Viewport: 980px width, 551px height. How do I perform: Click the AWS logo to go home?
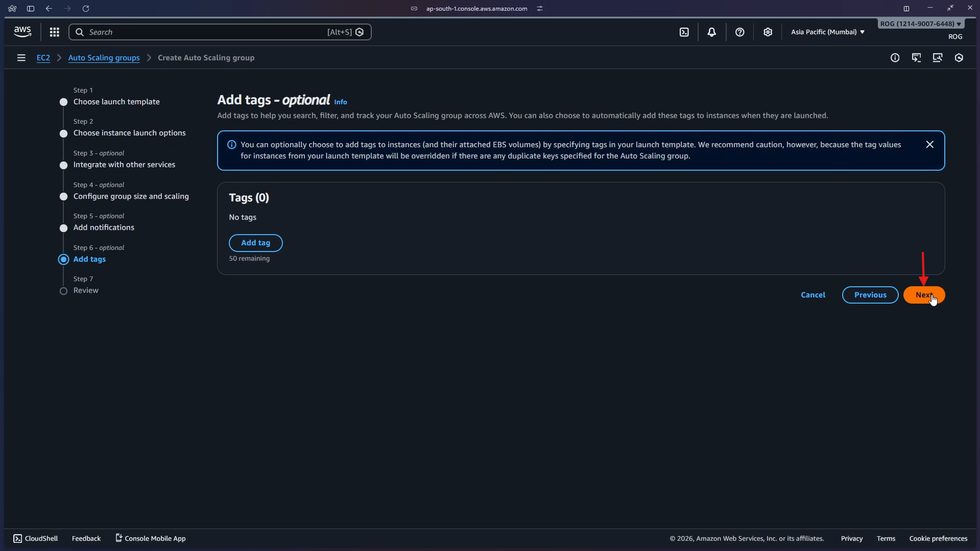22,31
